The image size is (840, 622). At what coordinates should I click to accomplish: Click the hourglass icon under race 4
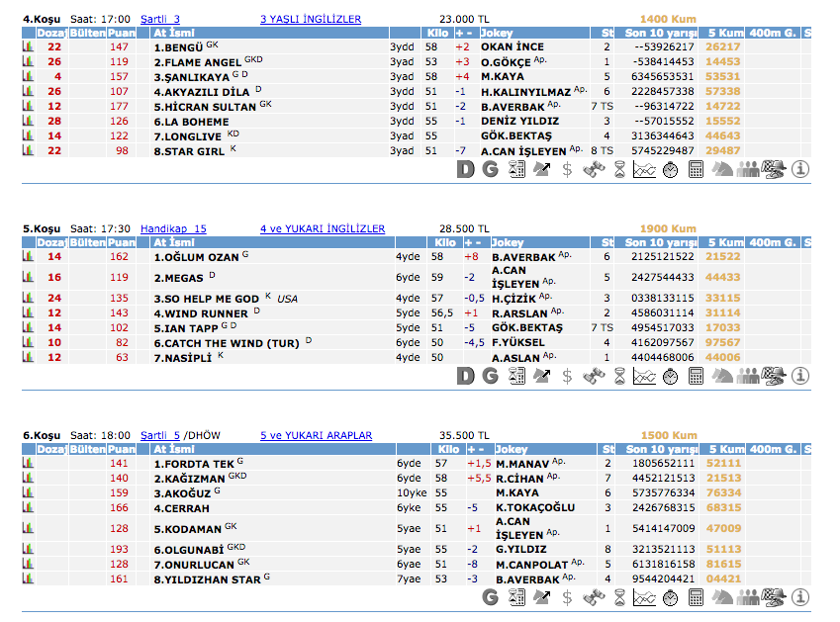coord(618,170)
